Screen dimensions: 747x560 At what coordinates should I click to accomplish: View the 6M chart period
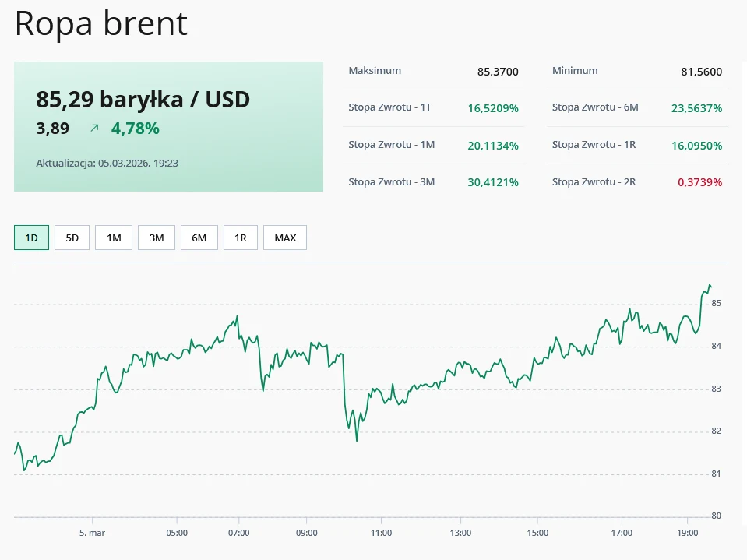point(199,238)
